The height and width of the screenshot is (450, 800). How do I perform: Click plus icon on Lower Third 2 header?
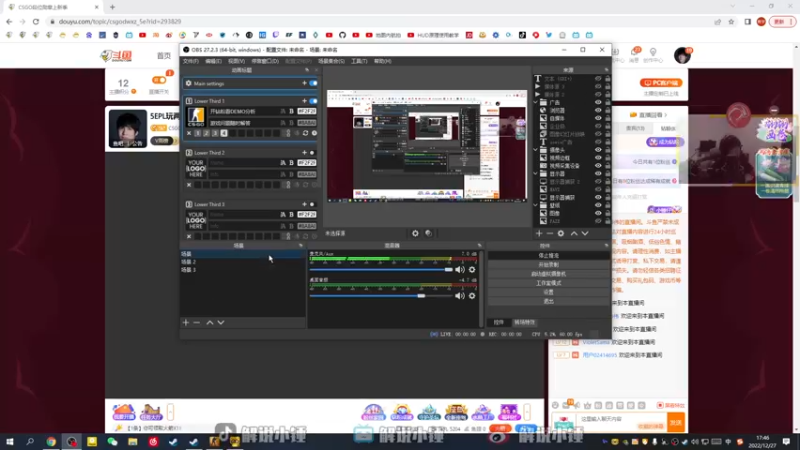(x=304, y=153)
